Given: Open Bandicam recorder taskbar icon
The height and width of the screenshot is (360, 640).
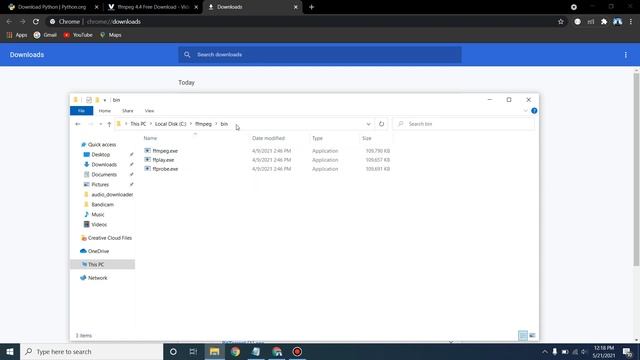Looking at the screenshot, I should pyautogui.click(x=297, y=351).
